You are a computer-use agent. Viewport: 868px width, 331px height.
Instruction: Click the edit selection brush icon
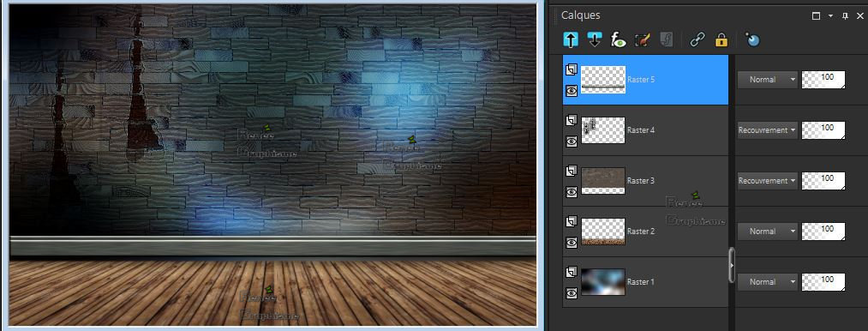642,40
